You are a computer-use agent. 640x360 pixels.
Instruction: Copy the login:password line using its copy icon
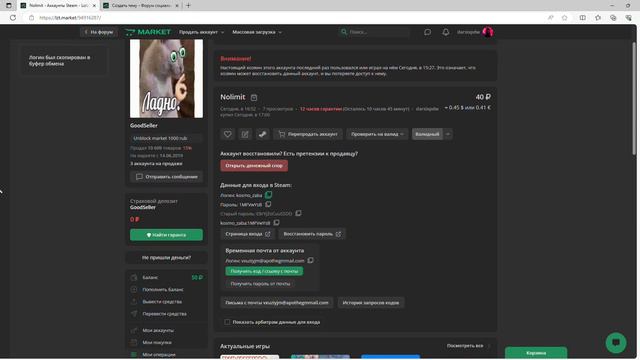(x=276, y=222)
